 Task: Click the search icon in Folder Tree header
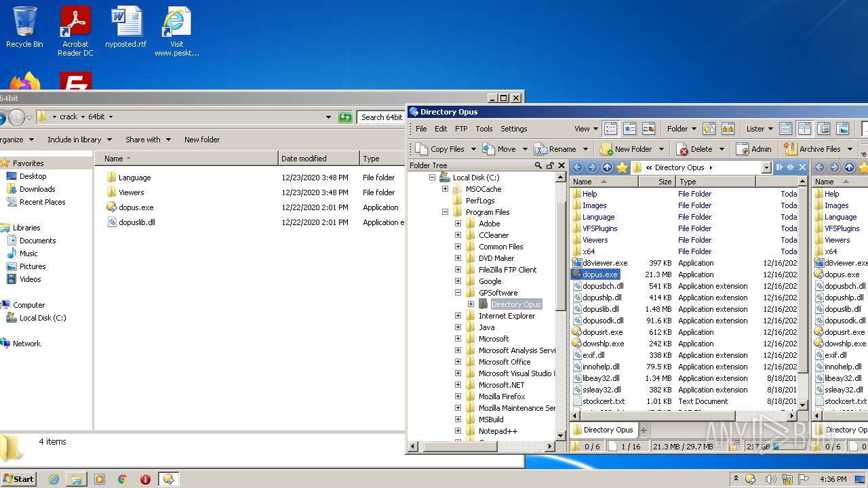538,165
